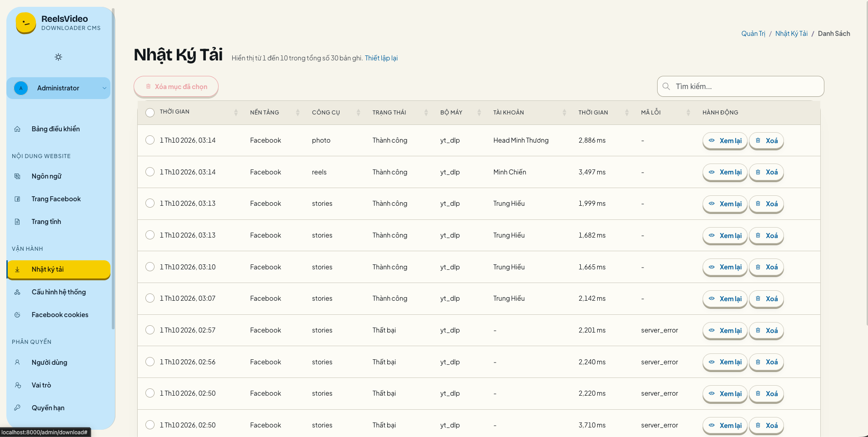Image resolution: width=868 pixels, height=437 pixels.
Task: Sort by the first Thời gian column arrows
Action: click(x=236, y=113)
